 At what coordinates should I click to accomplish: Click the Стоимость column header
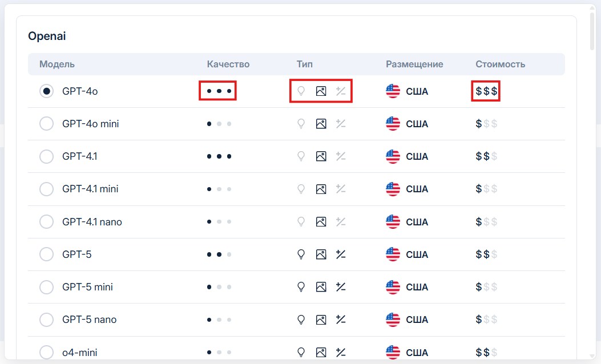tap(500, 64)
